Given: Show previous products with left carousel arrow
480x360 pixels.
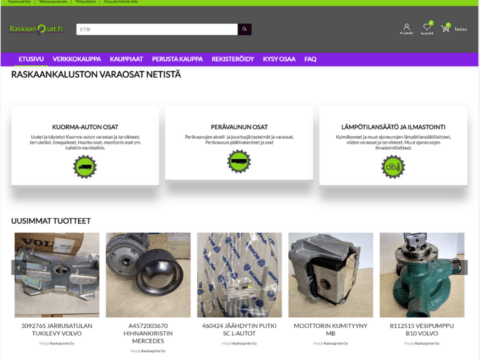Looking at the screenshot, I should point(19,267).
